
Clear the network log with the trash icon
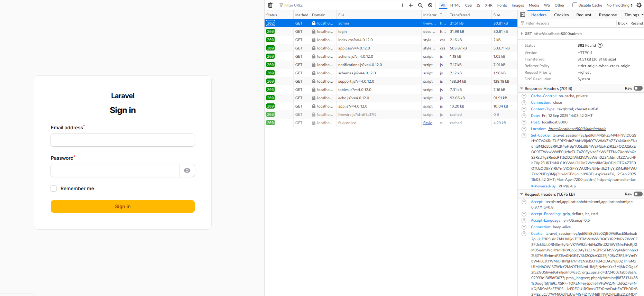click(x=270, y=5)
